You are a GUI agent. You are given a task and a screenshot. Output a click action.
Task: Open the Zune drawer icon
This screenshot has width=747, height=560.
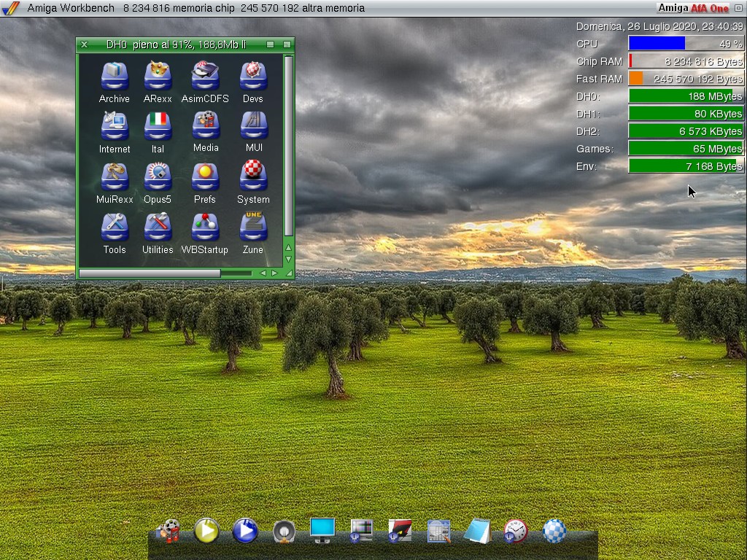pyautogui.click(x=253, y=227)
